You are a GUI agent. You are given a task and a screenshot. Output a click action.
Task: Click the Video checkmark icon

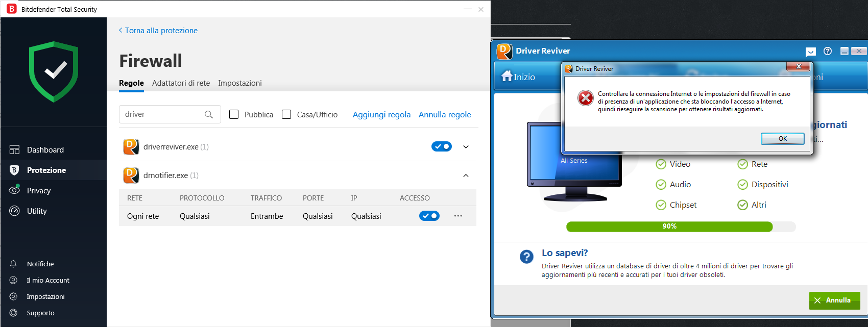pos(661,164)
